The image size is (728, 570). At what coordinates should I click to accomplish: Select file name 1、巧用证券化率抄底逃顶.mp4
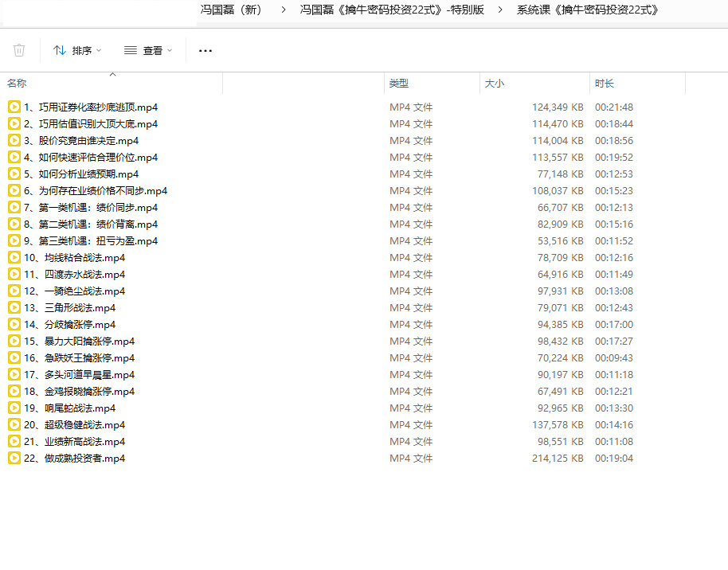tap(91, 107)
